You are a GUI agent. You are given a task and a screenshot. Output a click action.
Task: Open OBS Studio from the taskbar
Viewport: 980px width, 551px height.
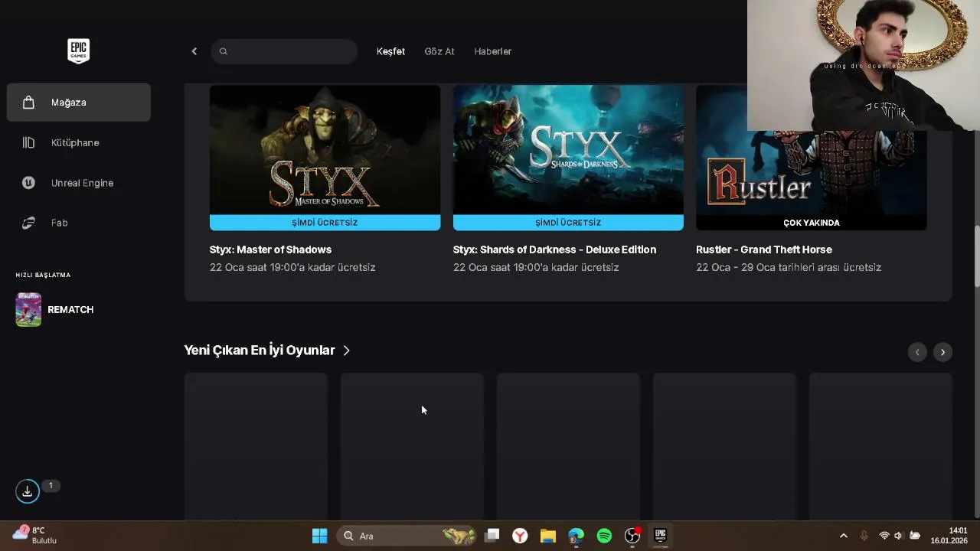pyautogui.click(x=632, y=536)
